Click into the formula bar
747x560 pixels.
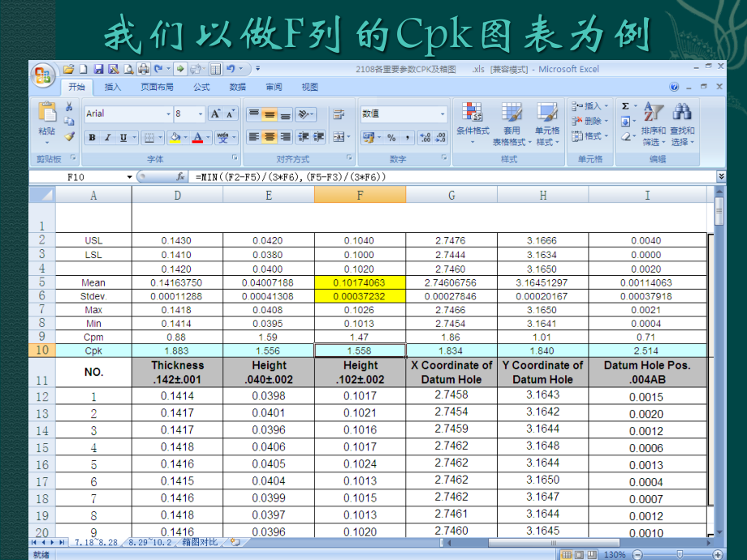click(452, 177)
